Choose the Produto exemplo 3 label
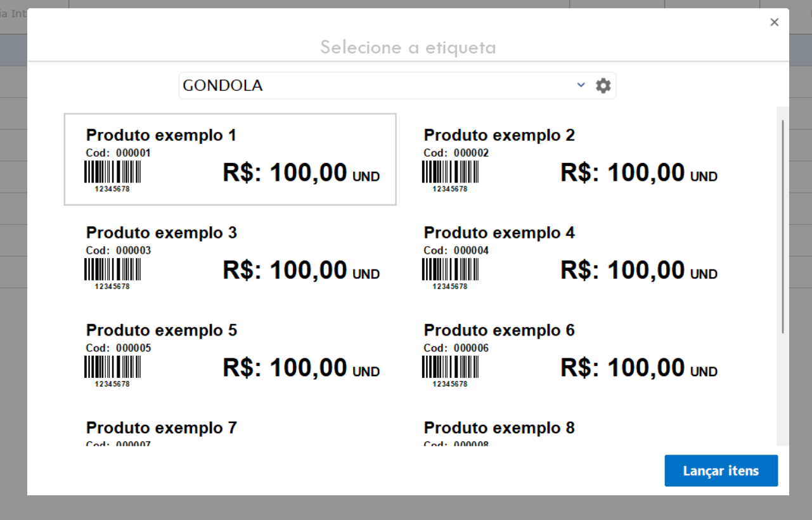Viewport: 812px width, 520px height. coord(230,257)
